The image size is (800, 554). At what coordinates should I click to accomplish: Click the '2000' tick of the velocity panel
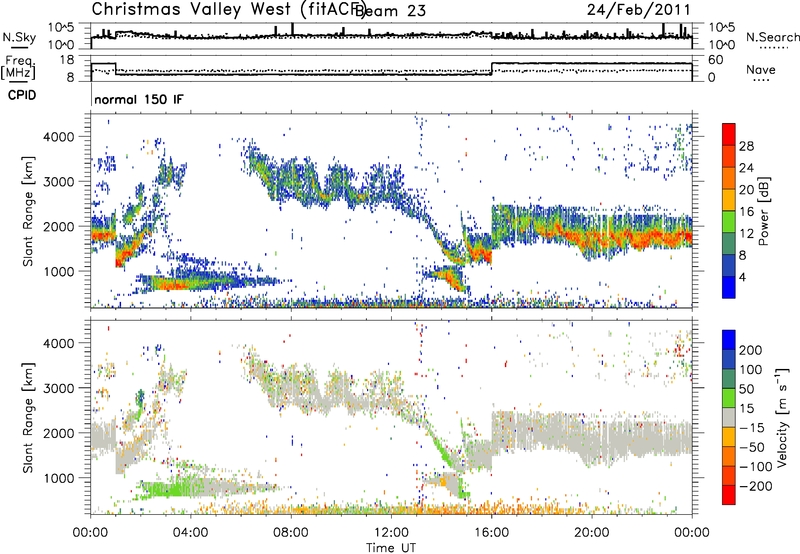59,433
